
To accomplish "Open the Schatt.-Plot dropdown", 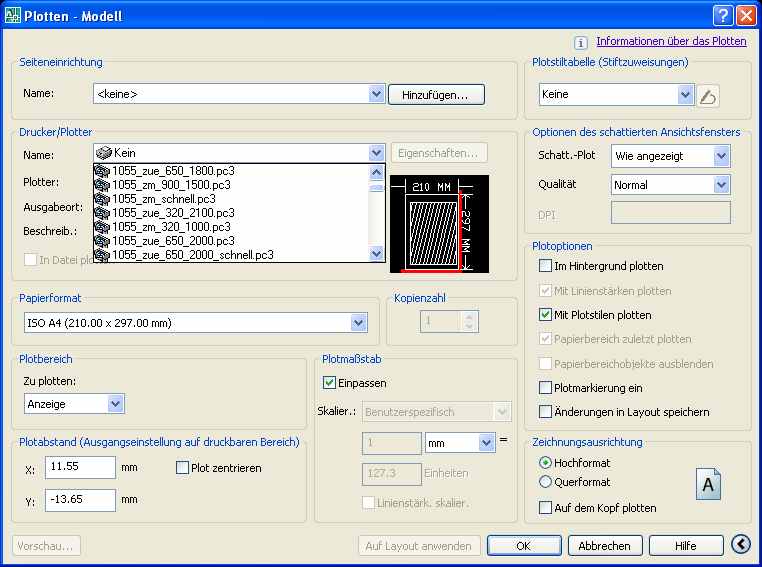I will pyautogui.click(x=721, y=156).
